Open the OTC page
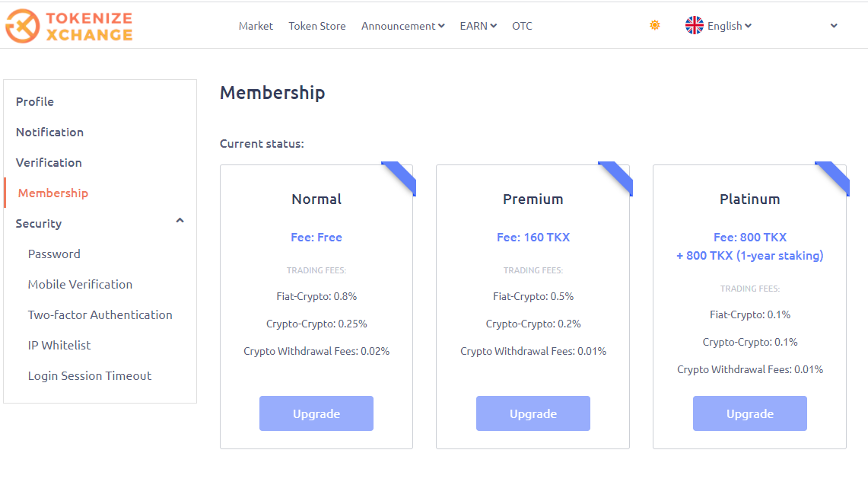868x501 pixels. coord(522,26)
